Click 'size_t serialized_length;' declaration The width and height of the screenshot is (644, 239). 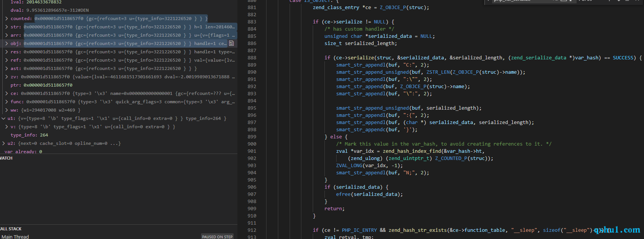point(361,43)
